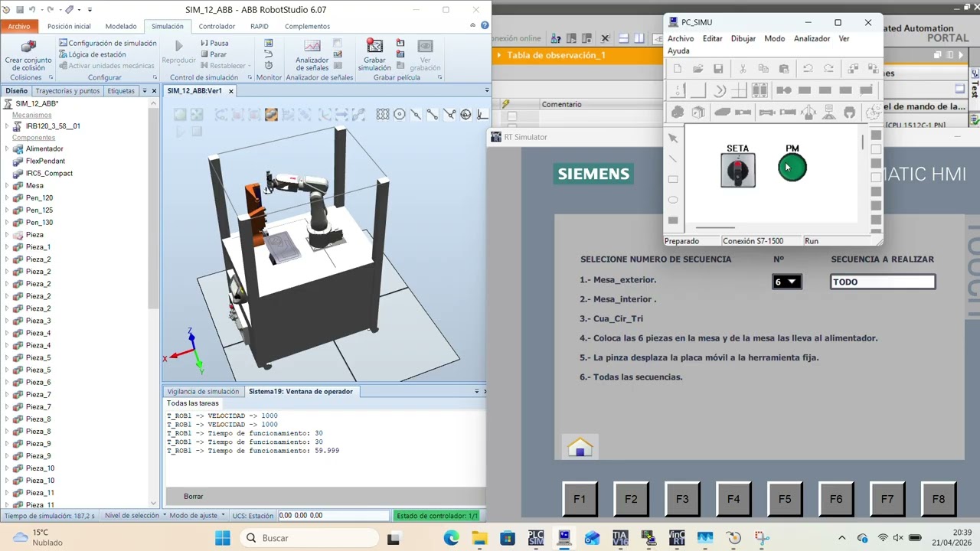Open the Dibujar menu in PC_SIMU

point(743,38)
